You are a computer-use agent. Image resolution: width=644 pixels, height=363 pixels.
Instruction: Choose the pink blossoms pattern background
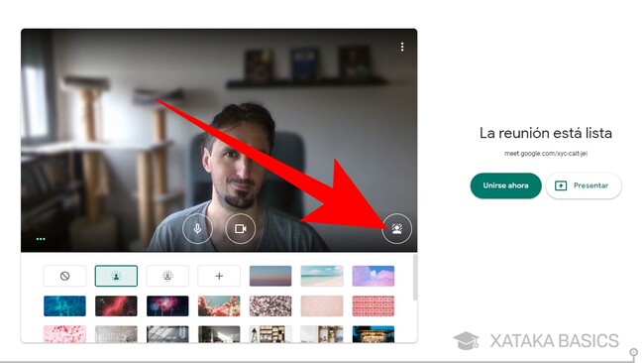[270, 305]
